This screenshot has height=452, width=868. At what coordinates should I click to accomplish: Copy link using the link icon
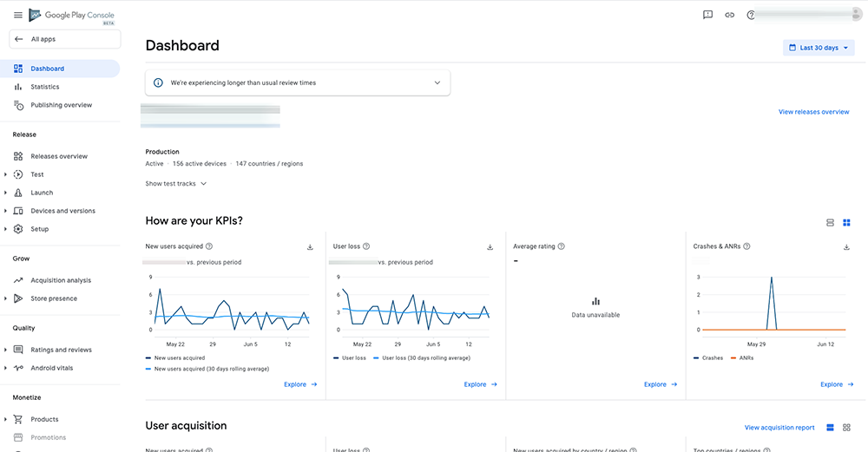(730, 15)
